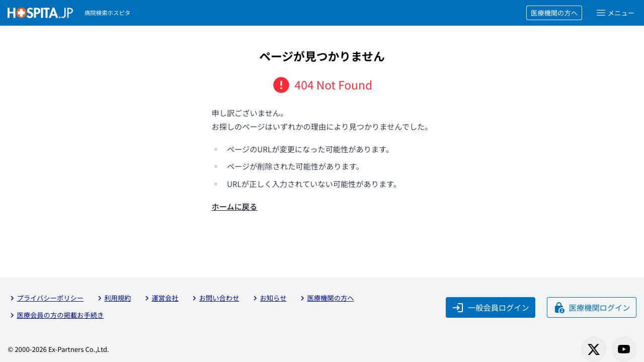
Task: Open the 利用規約 footer link
Action: 118,298
